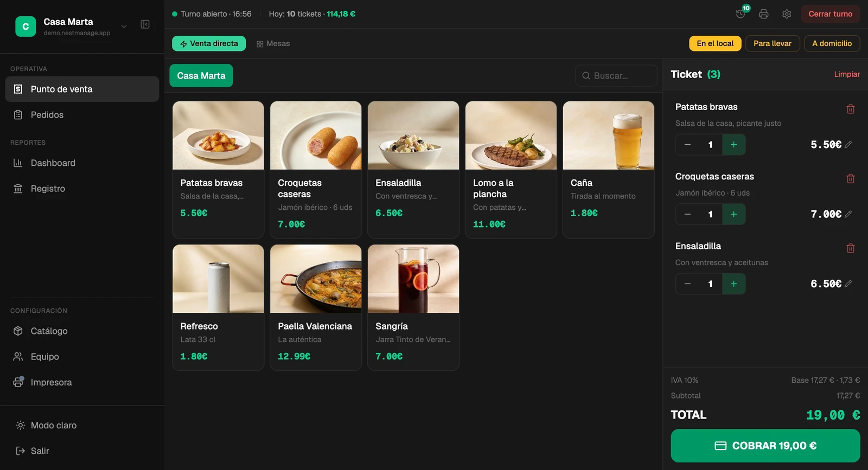The image size is (868, 470).
Task: Expand Casa Marta workspace dropdown chevron
Action: point(124,26)
